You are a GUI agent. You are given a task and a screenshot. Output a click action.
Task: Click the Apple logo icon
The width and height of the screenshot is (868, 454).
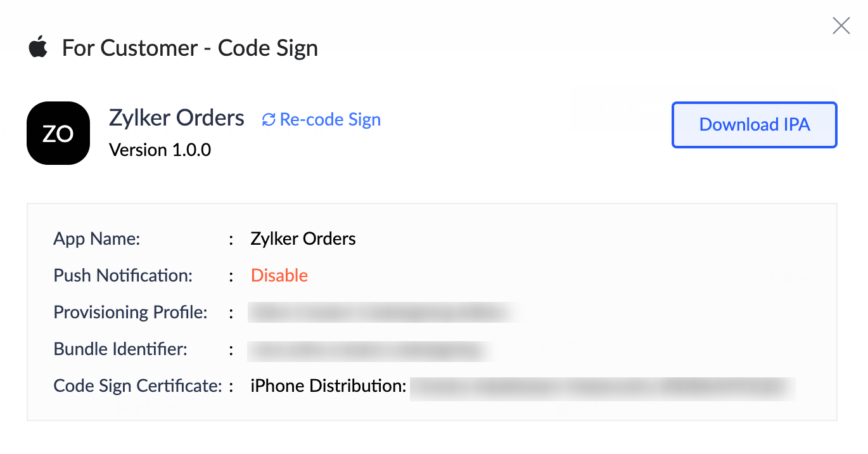(38, 47)
